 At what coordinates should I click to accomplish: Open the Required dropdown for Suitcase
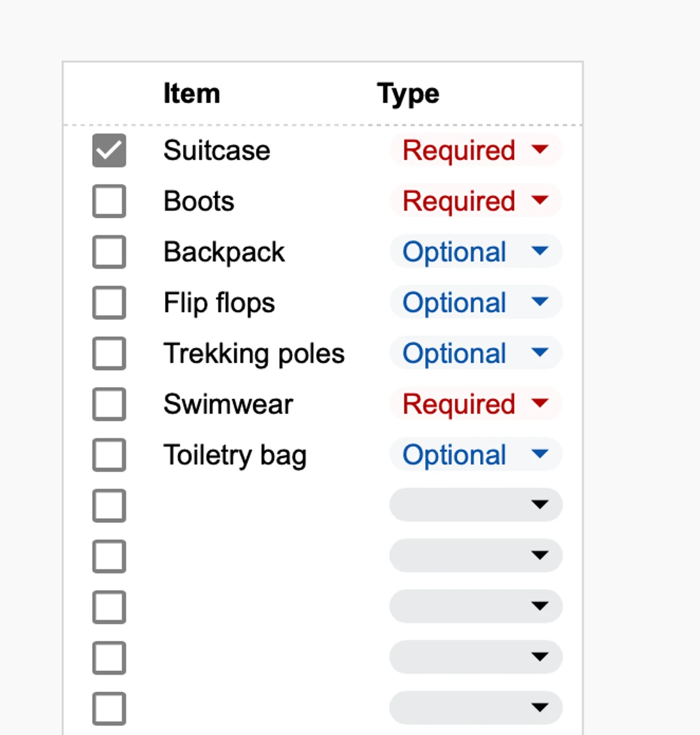[475, 150]
